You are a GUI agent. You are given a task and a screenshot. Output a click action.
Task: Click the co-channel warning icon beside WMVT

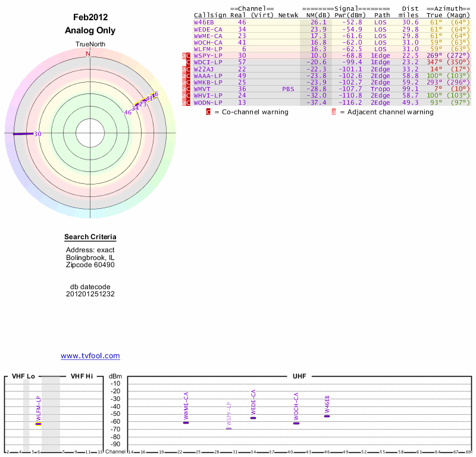click(189, 89)
